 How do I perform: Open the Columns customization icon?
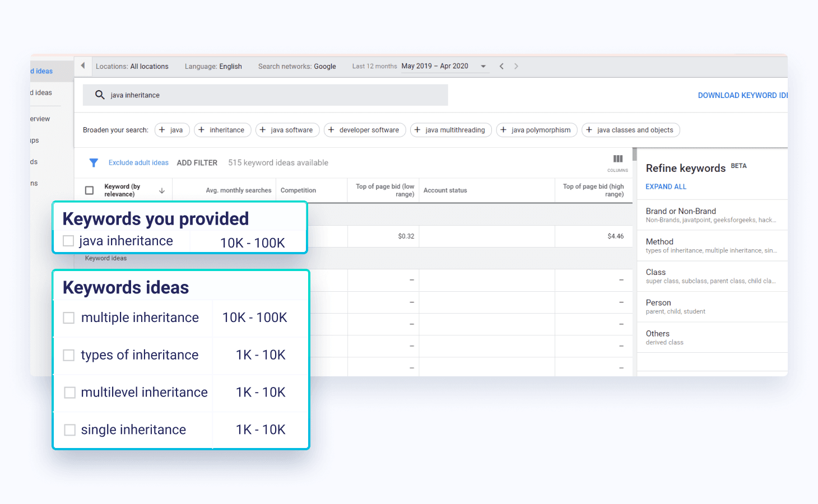click(617, 160)
